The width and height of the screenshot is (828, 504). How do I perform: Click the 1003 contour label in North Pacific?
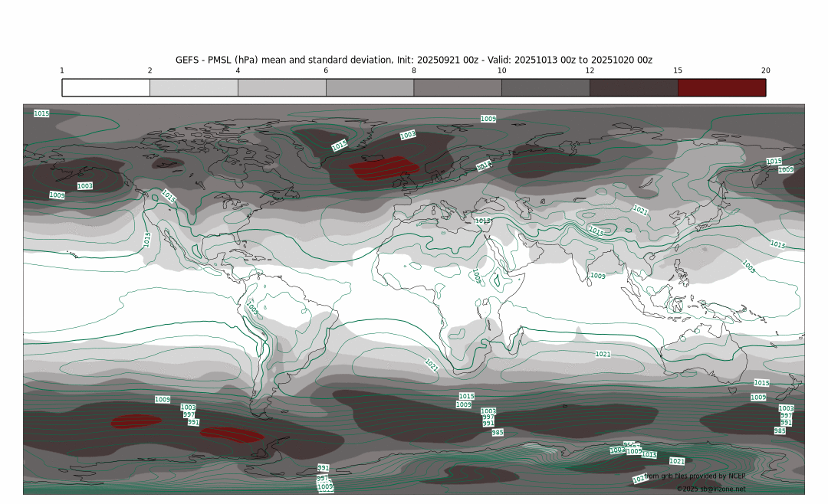click(x=85, y=186)
